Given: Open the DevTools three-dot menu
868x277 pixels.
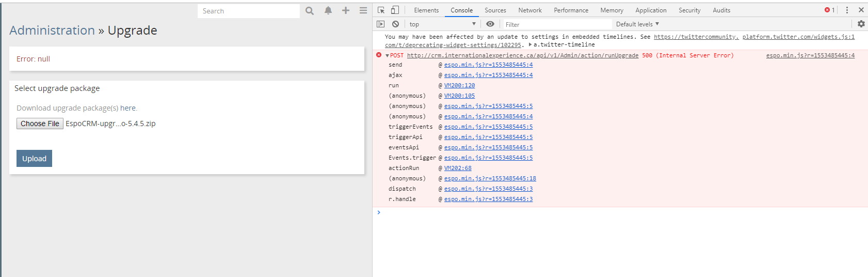Looking at the screenshot, I should point(847,10).
